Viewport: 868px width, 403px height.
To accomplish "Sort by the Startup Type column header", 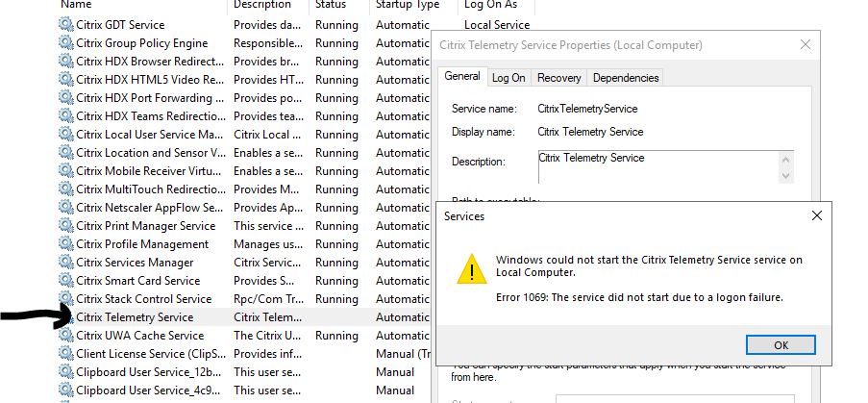I will tap(408, 5).
